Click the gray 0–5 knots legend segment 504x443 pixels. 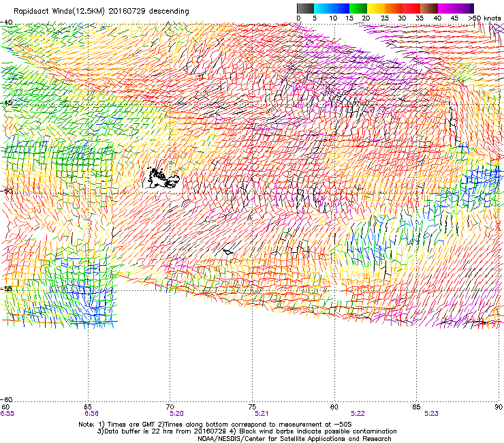pos(305,8)
